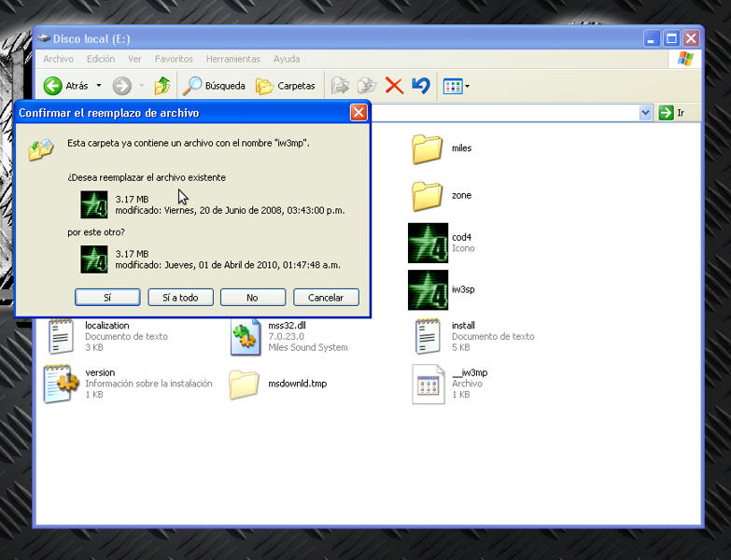Close the Disco local (E:) window
This screenshot has width=731, height=560.
692,38
